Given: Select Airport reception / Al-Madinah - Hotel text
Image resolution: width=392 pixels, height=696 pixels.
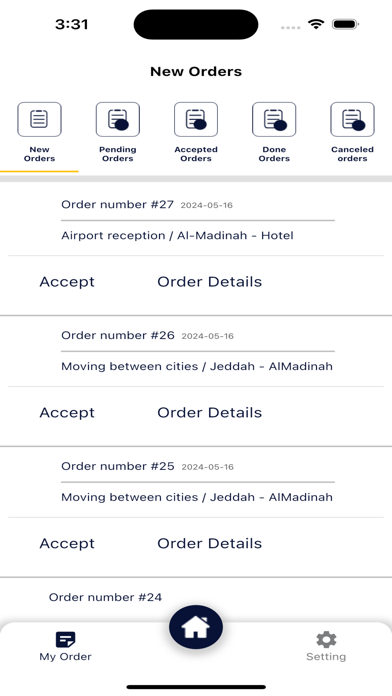Looking at the screenshot, I should pos(177,235).
